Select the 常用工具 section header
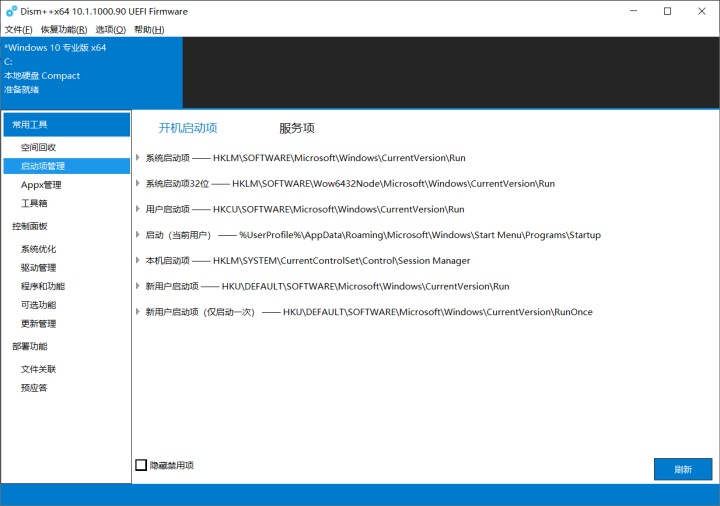Viewport: 720px width, 506px height. [x=67, y=125]
